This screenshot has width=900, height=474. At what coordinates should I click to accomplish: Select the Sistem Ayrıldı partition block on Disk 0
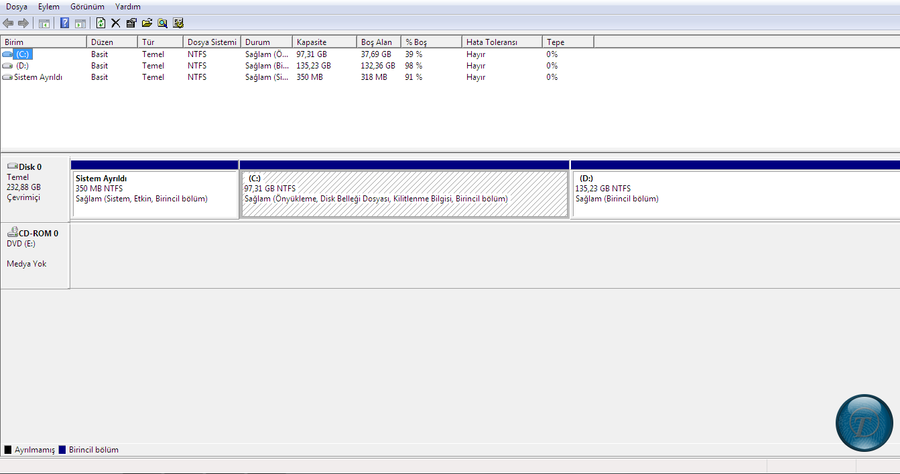point(154,189)
